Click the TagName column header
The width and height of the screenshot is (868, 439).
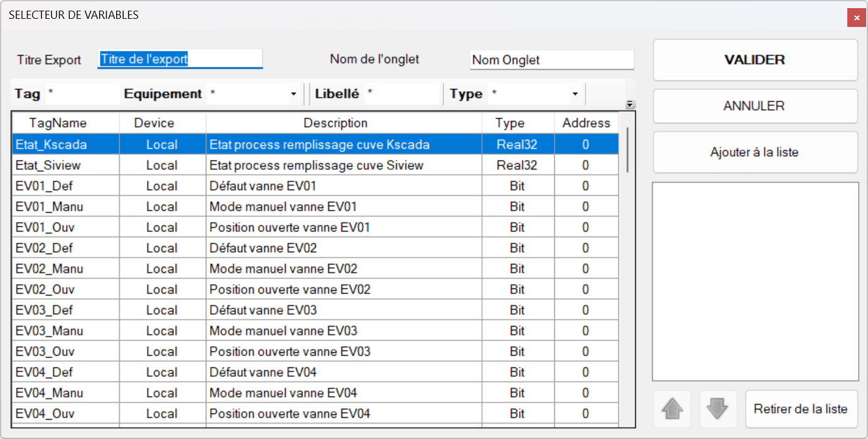tap(65, 123)
